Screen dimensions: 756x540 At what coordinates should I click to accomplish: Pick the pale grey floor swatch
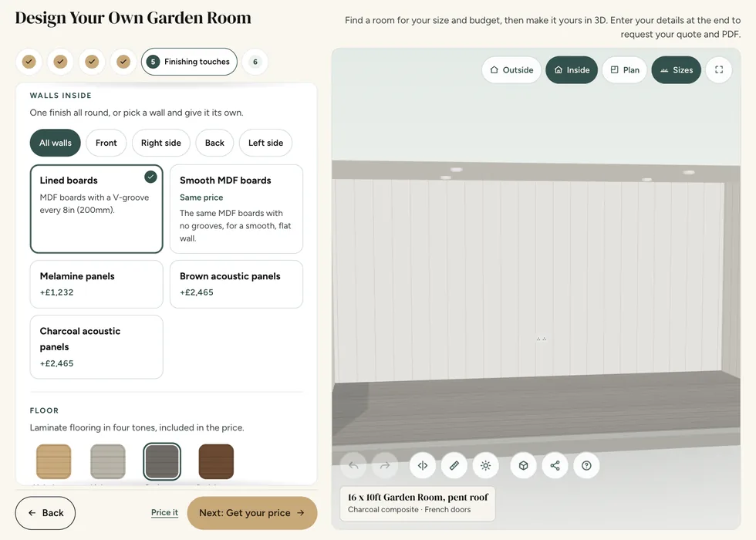coord(108,461)
